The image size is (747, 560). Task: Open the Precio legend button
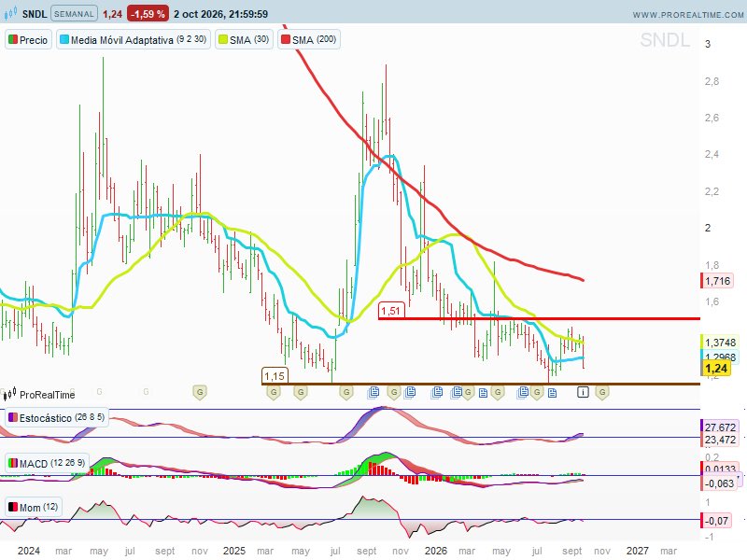point(28,39)
